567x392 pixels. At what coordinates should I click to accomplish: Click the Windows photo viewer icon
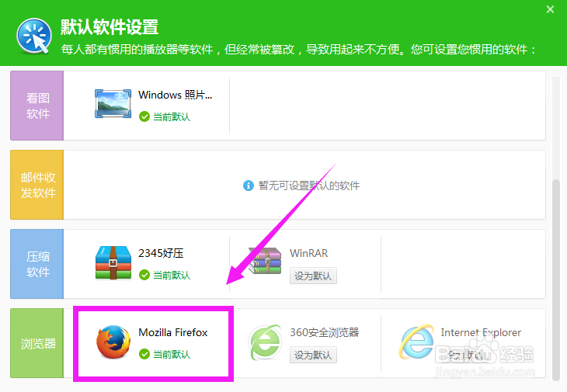pos(113,104)
